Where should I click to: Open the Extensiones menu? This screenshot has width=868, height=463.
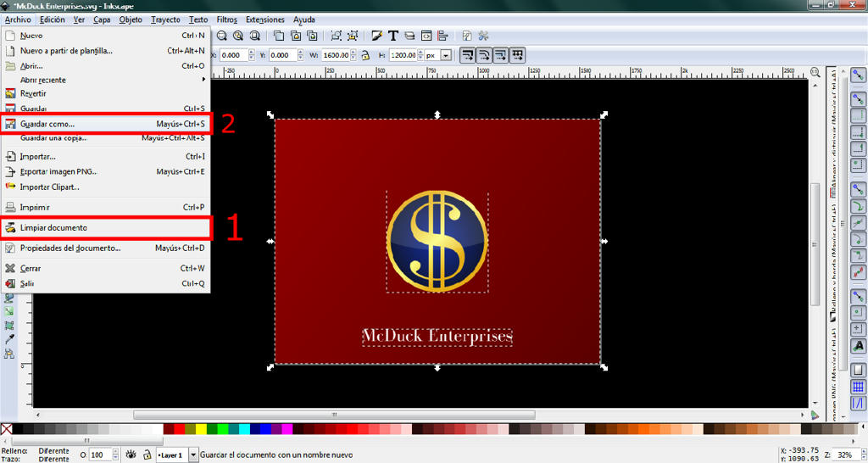click(265, 20)
